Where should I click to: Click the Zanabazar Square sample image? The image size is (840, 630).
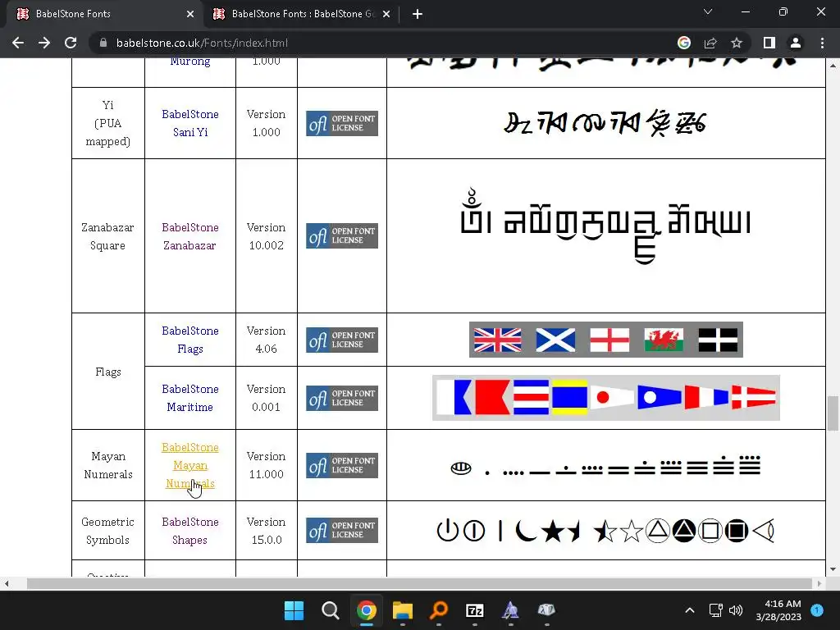pos(605,225)
